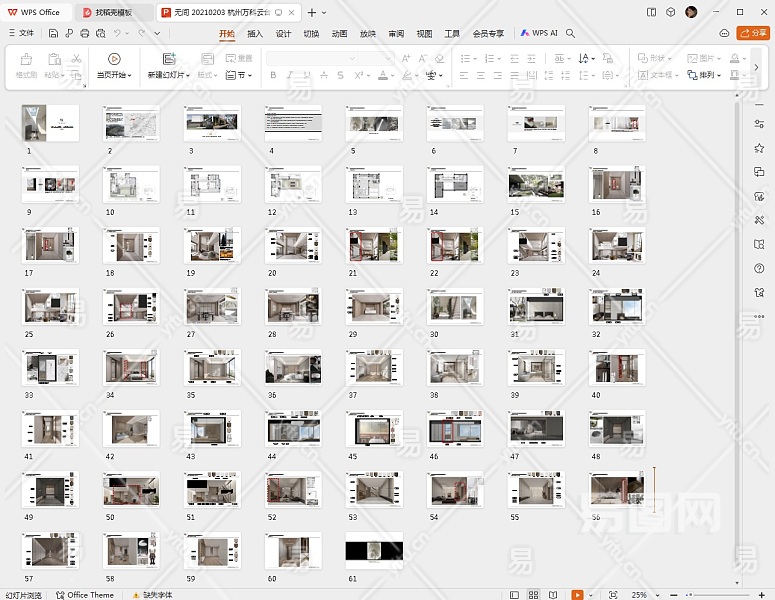Image resolution: width=775 pixels, height=600 pixels.
Task: Open the properties sliders icon in right sidebar
Action: 759,124
